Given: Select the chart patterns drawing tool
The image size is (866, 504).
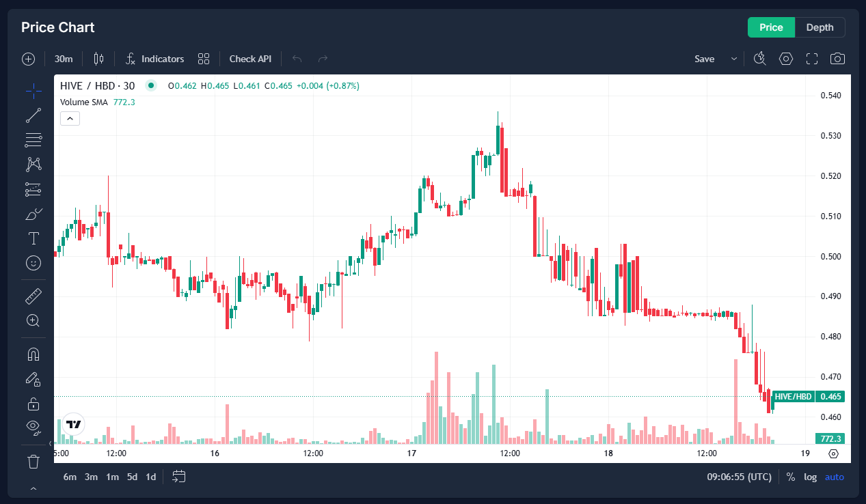Looking at the screenshot, I should pos(33,165).
